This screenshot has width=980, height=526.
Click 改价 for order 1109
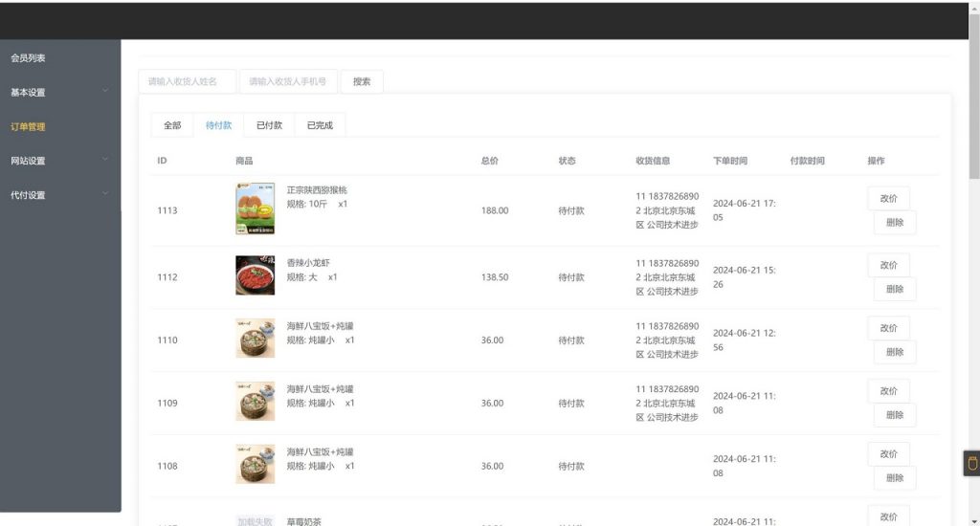coord(888,391)
